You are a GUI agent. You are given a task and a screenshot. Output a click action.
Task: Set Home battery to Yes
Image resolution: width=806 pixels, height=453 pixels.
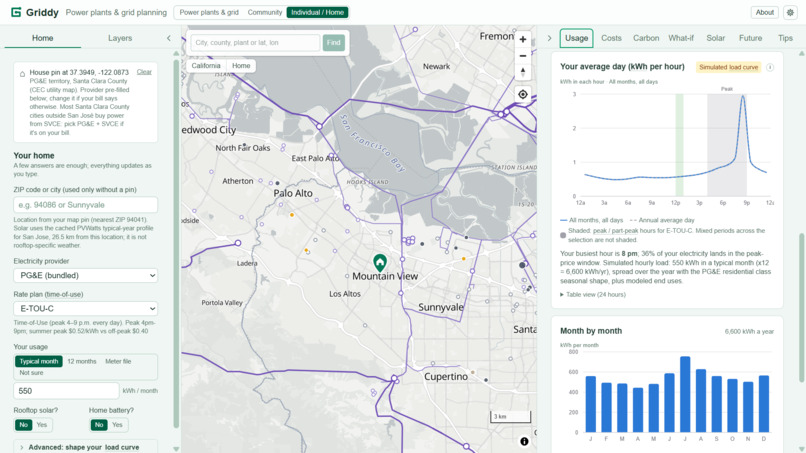tap(117, 425)
